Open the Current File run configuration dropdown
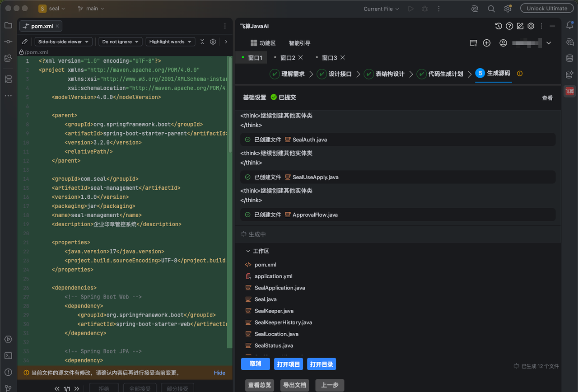The width and height of the screenshot is (578, 392). coord(382,9)
